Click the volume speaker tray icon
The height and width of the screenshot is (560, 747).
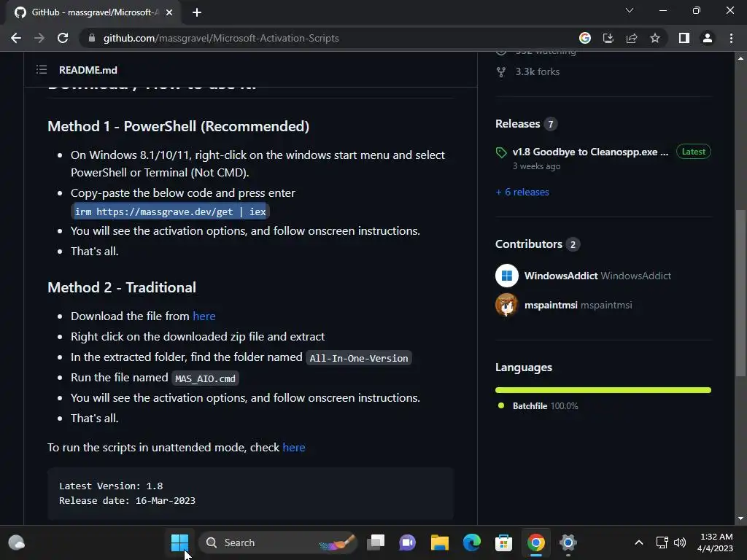(680, 542)
